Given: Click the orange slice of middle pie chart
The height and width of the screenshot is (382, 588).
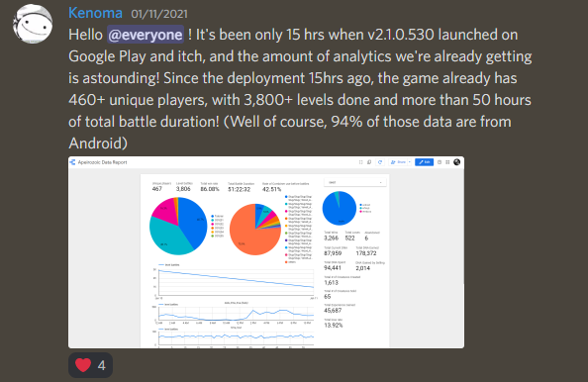Looking at the screenshot, I should 249,235.
